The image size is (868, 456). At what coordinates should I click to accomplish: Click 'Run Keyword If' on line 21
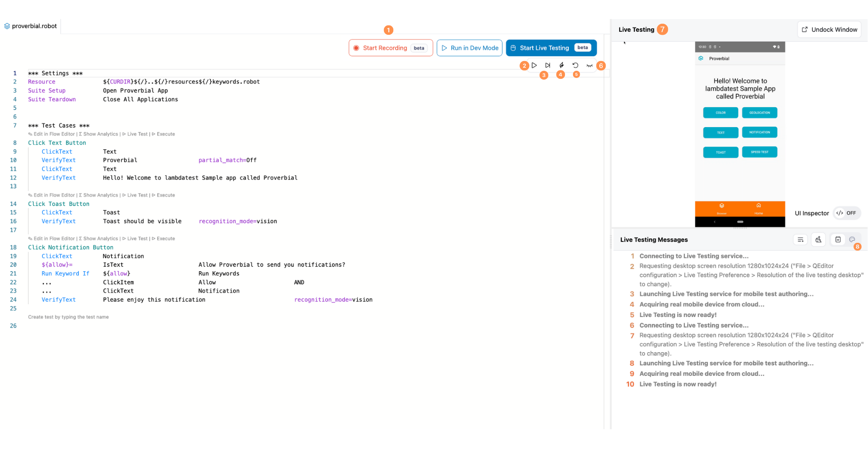point(65,273)
